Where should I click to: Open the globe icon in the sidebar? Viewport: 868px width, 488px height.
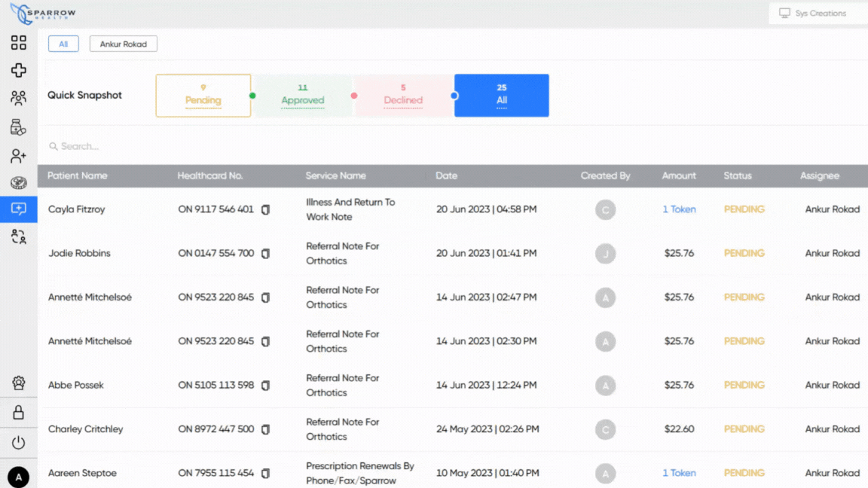18,182
